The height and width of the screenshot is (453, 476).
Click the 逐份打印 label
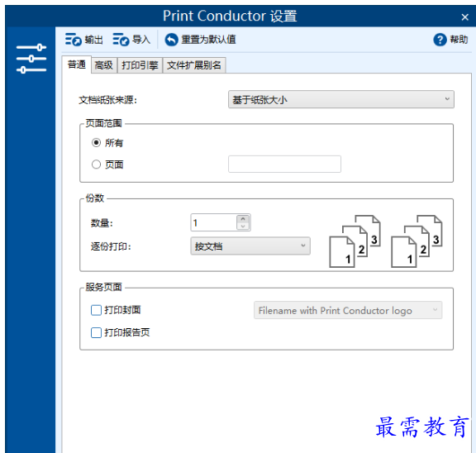pos(111,246)
